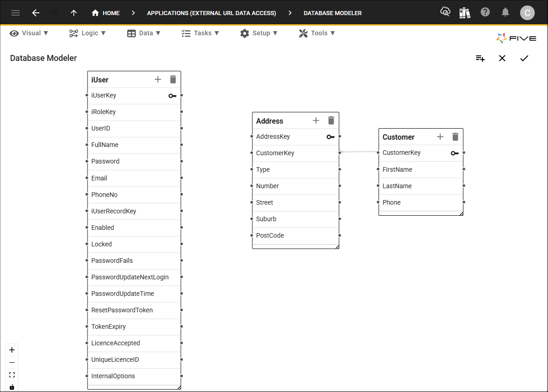The image size is (548, 392).
Task: Expand the Data menu
Action: tap(144, 33)
